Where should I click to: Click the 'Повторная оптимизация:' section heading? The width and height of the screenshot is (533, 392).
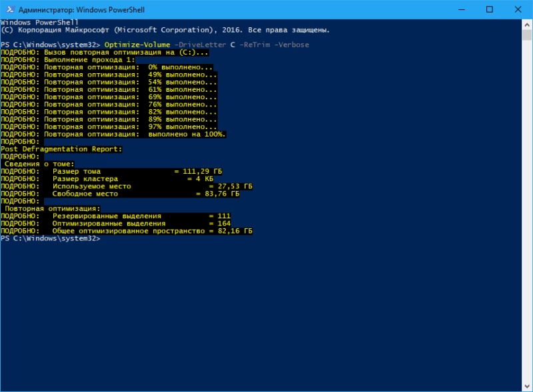point(53,209)
